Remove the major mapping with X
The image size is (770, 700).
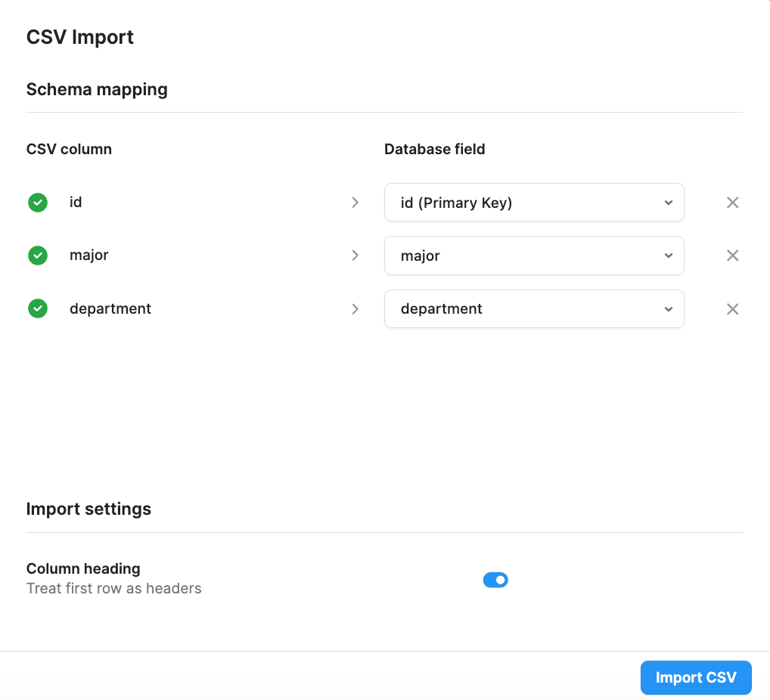pos(733,256)
